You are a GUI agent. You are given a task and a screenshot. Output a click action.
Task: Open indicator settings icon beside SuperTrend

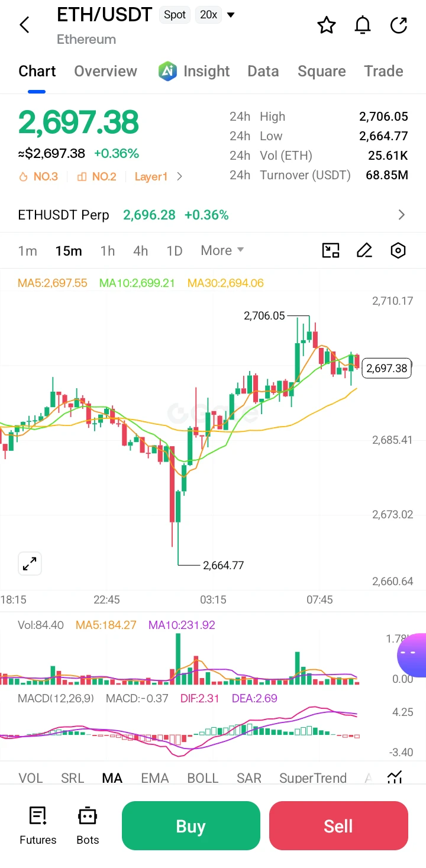[395, 777]
